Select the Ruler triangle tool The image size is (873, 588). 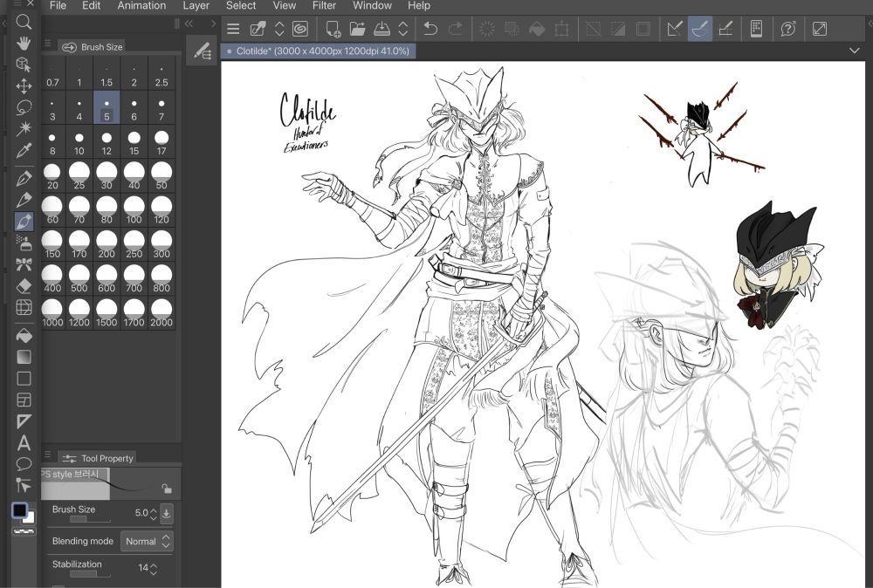24,421
